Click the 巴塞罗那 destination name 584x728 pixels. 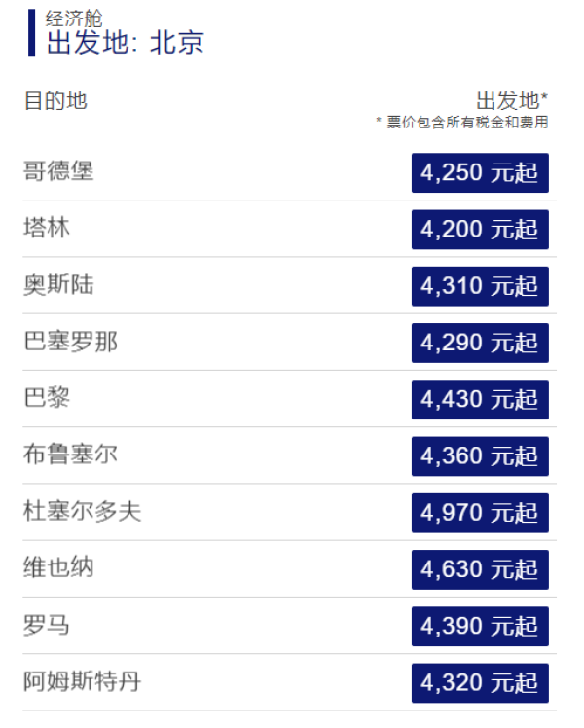click(x=70, y=342)
